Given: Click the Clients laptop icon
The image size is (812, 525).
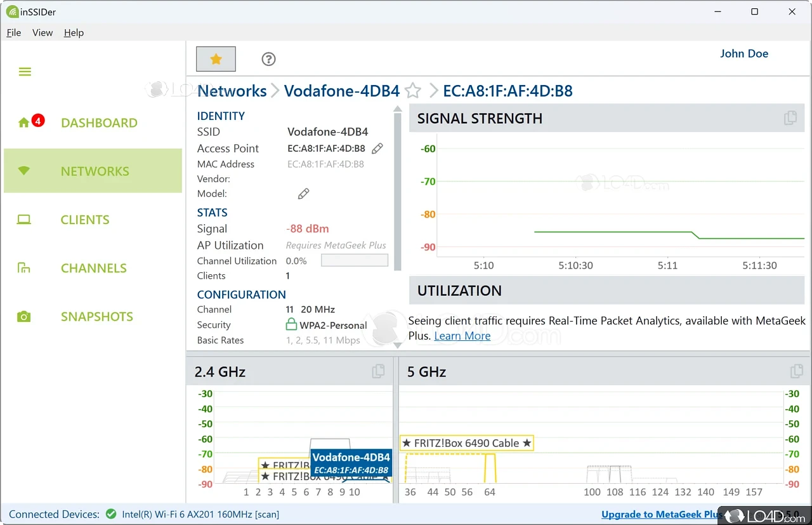Looking at the screenshot, I should pyautogui.click(x=24, y=220).
